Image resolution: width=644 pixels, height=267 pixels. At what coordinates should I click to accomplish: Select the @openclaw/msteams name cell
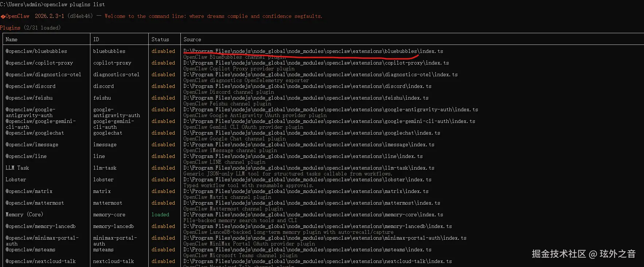click(31, 249)
